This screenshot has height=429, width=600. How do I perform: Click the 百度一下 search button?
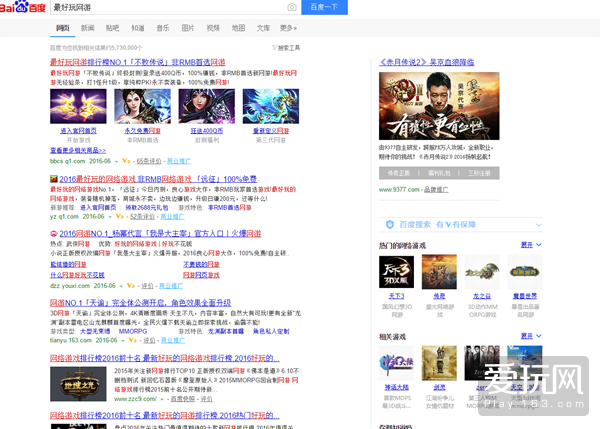pyautogui.click(x=325, y=9)
